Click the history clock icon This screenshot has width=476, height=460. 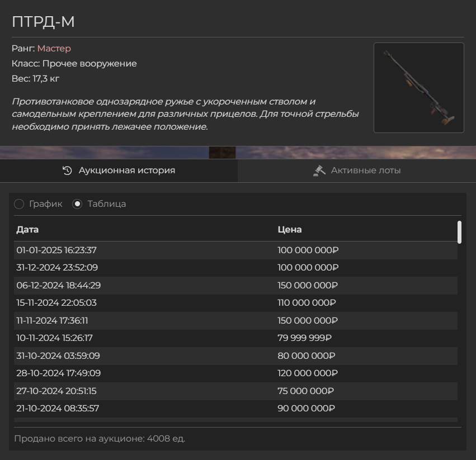[x=67, y=170]
